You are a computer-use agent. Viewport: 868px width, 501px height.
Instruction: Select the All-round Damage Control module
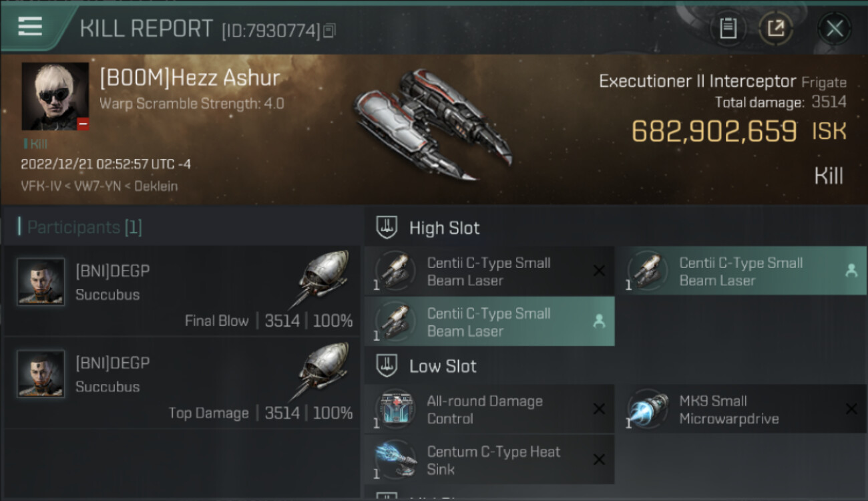pos(489,409)
